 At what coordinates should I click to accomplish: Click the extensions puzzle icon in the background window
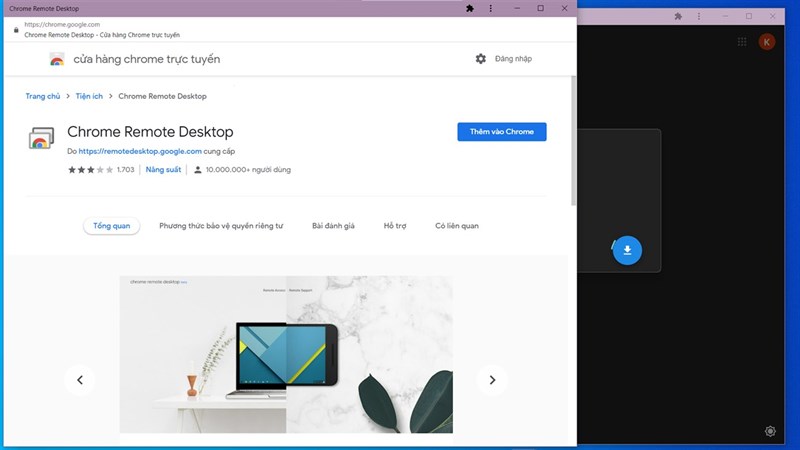678,16
